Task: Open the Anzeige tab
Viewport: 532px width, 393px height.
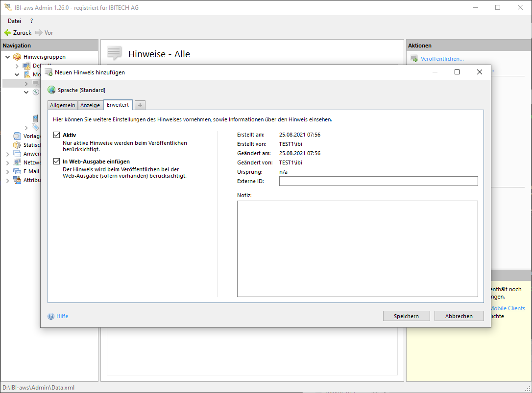Action: [90, 105]
